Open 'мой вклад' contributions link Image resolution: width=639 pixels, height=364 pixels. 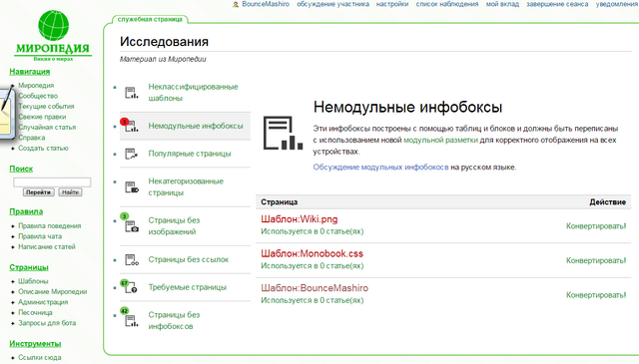click(x=502, y=4)
